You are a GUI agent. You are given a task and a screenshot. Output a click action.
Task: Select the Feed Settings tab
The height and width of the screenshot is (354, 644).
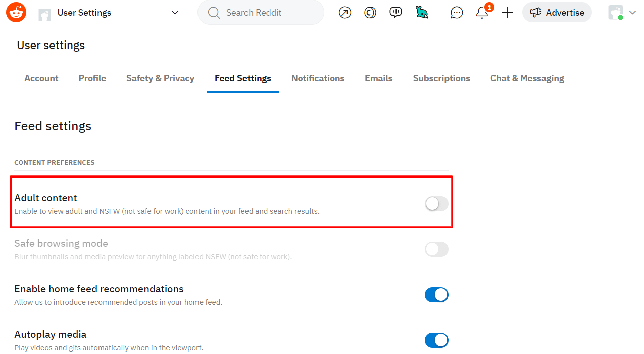[243, 78]
